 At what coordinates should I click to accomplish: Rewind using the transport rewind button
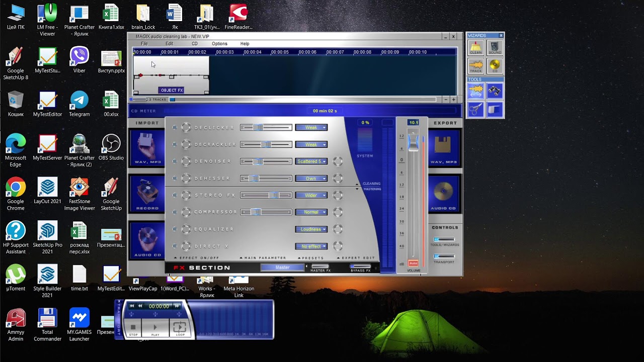(140, 306)
